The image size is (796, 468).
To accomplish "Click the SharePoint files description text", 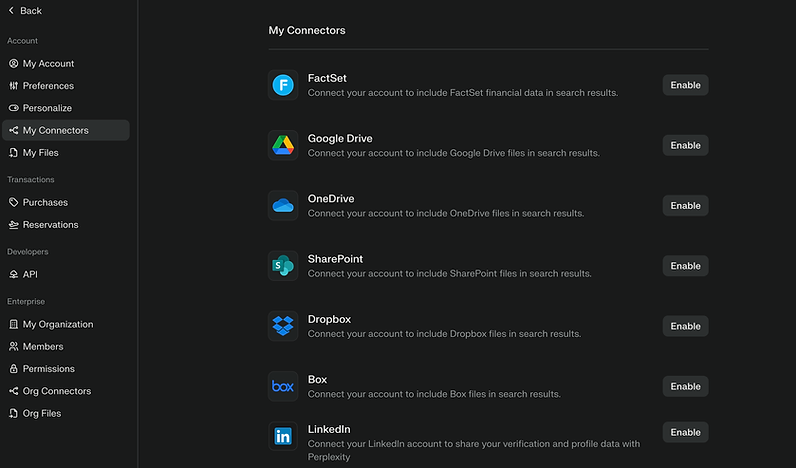I will (x=450, y=274).
